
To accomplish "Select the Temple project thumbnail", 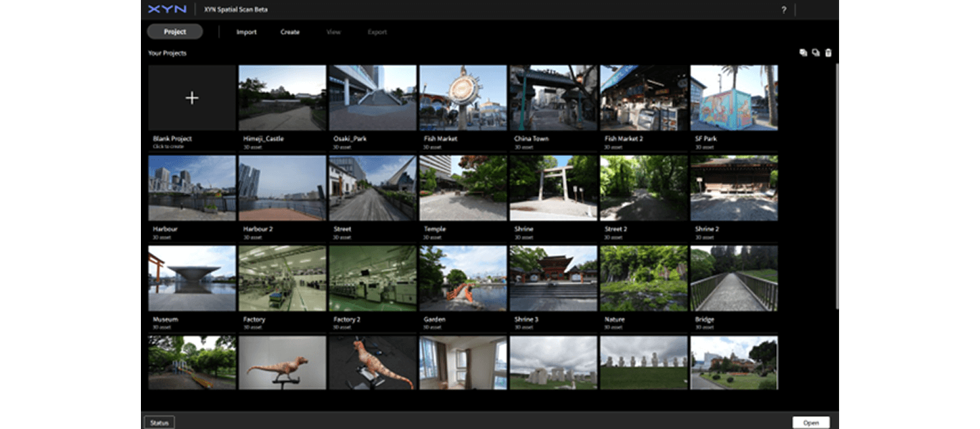I will pos(463,187).
